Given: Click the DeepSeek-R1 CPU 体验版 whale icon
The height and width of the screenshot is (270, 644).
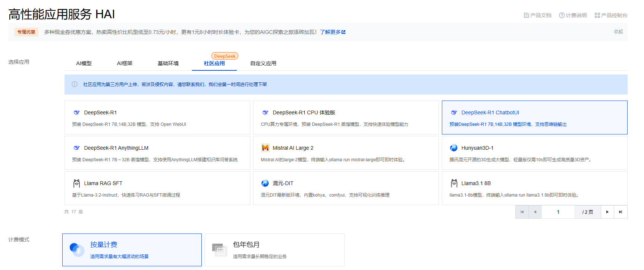Looking at the screenshot, I should pos(265,112).
